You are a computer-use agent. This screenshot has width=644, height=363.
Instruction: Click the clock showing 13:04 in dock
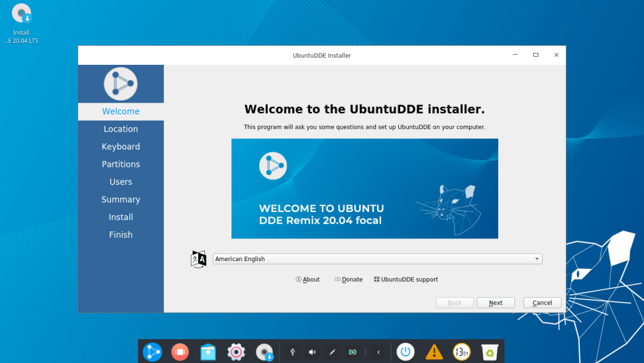[x=462, y=352]
